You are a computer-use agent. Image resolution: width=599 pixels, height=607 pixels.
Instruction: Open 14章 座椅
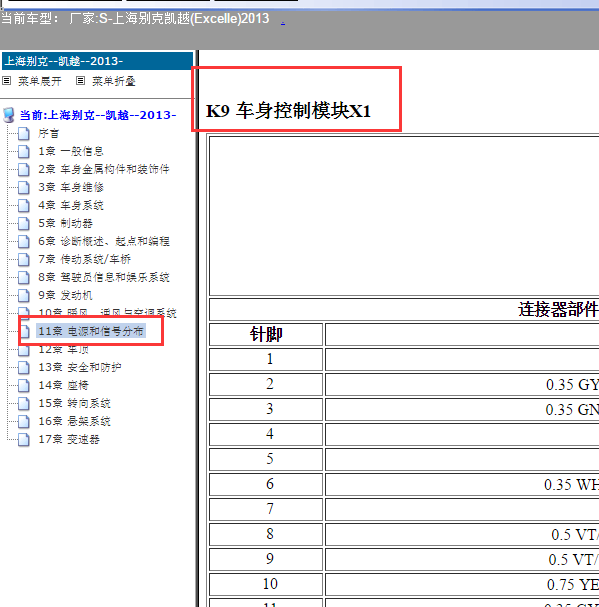coord(64,385)
